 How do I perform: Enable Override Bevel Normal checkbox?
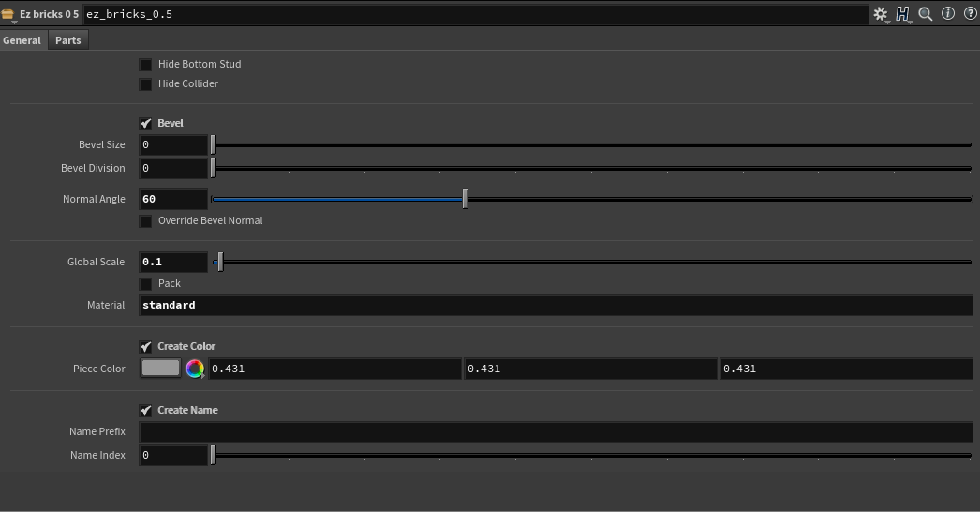145,221
